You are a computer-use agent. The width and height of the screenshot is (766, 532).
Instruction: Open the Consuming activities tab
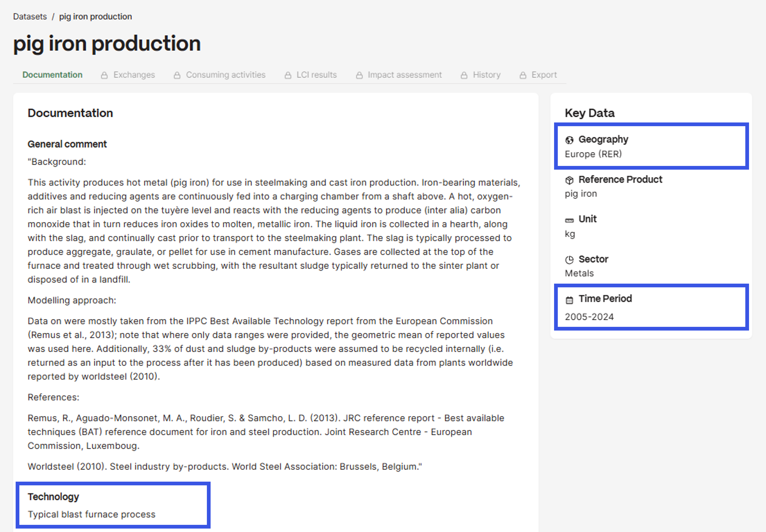(225, 75)
